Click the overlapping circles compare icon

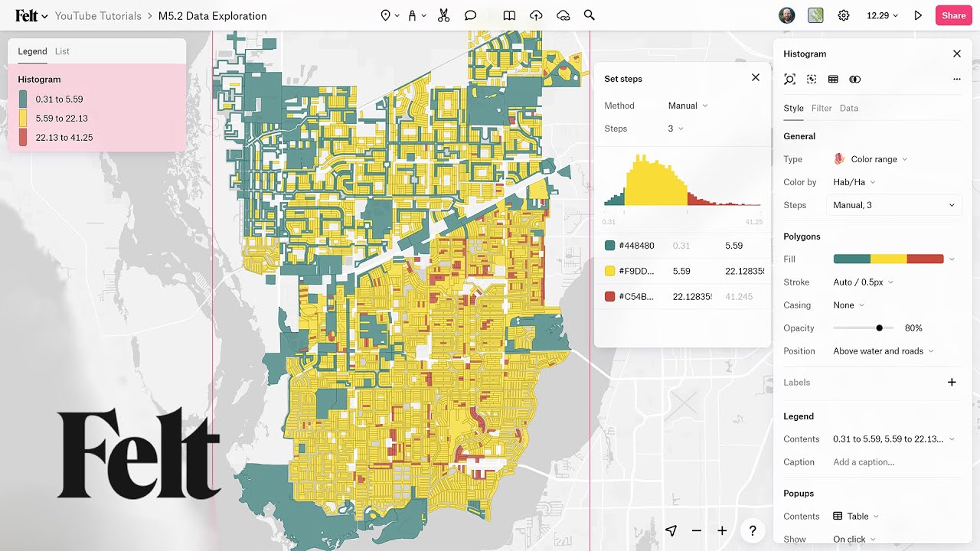click(855, 79)
